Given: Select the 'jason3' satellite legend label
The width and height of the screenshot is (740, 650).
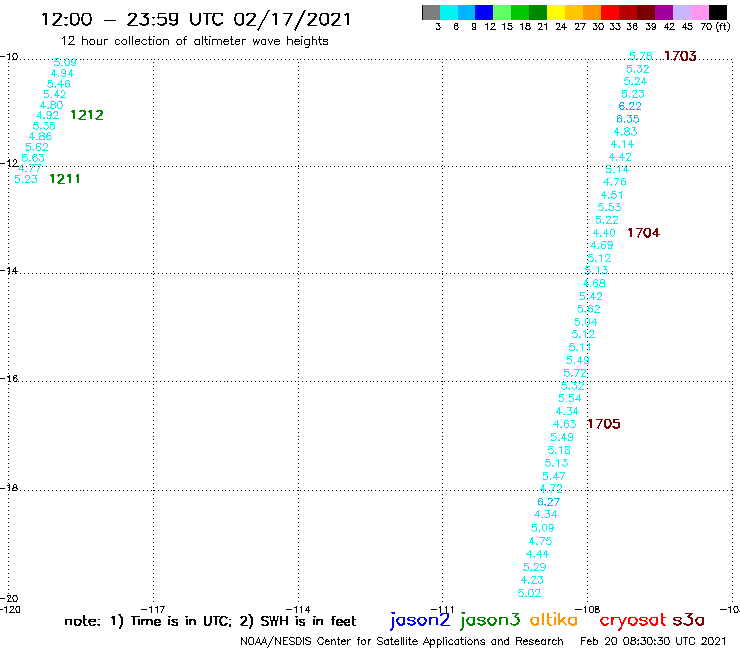Looking at the screenshot, I should (x=490, y=620).
